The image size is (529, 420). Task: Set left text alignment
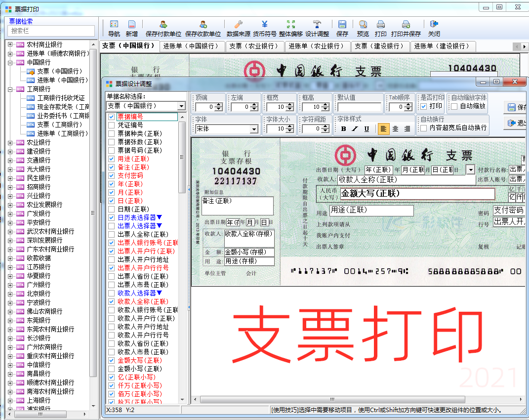coord(383,128)
